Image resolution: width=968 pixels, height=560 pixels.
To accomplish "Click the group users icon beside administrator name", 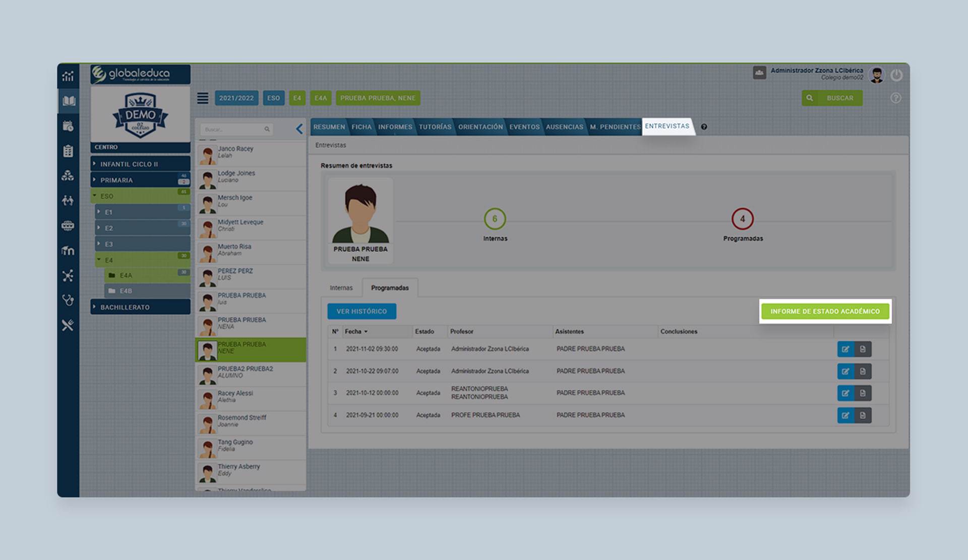I will pyautogui.click(x=760, y=73).
